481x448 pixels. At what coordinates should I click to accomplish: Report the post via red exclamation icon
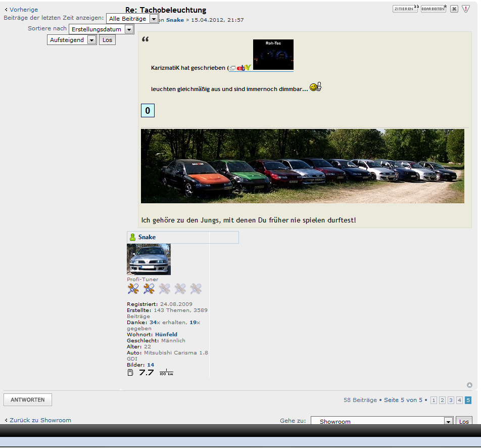tap(466, 9)
